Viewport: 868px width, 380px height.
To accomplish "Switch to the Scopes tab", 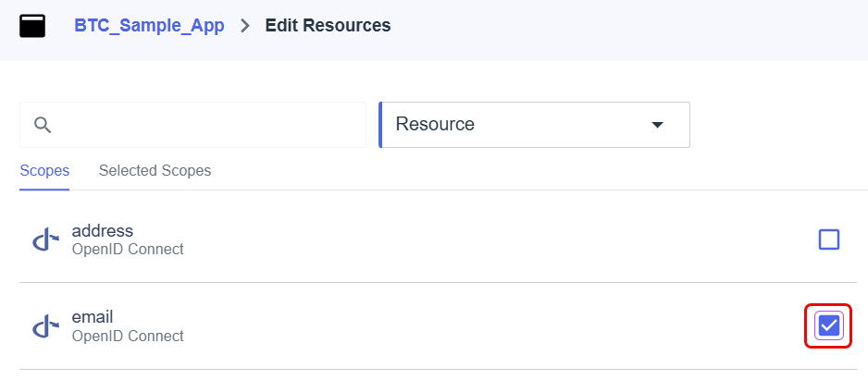I will 44,170.
